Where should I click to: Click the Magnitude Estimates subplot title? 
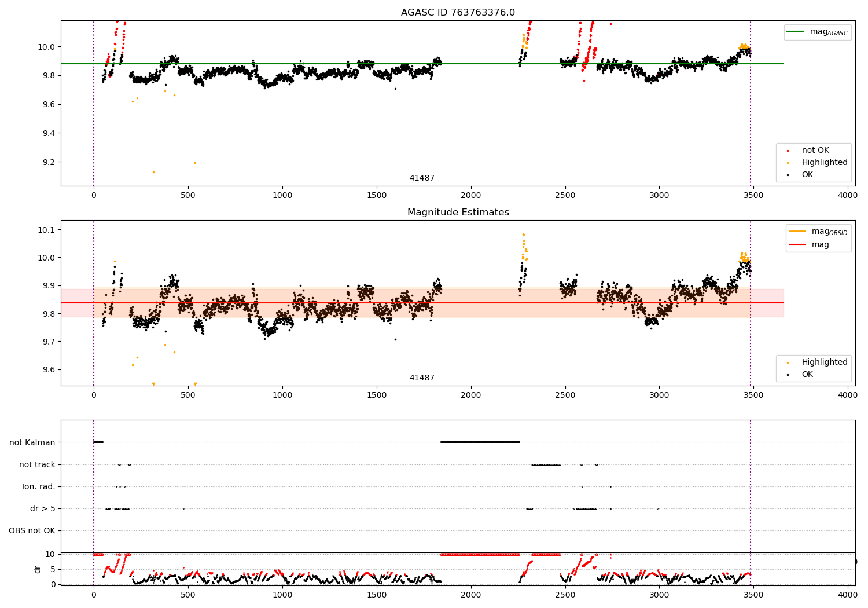click(458, 213)
